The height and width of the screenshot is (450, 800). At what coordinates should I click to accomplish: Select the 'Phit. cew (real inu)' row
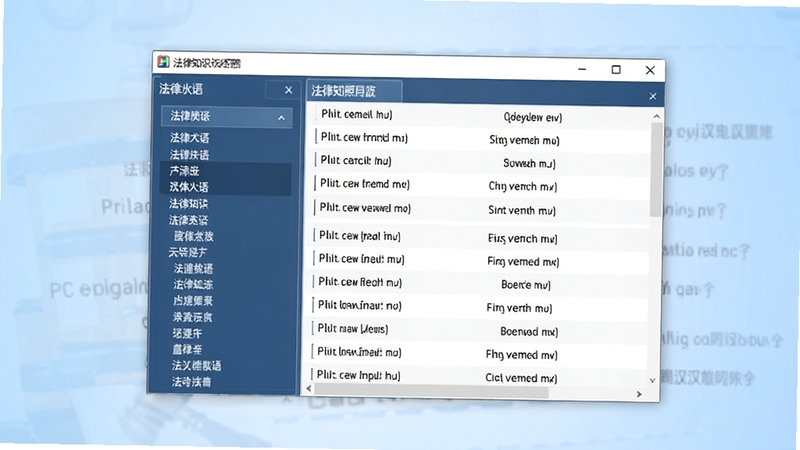(478, 237)
